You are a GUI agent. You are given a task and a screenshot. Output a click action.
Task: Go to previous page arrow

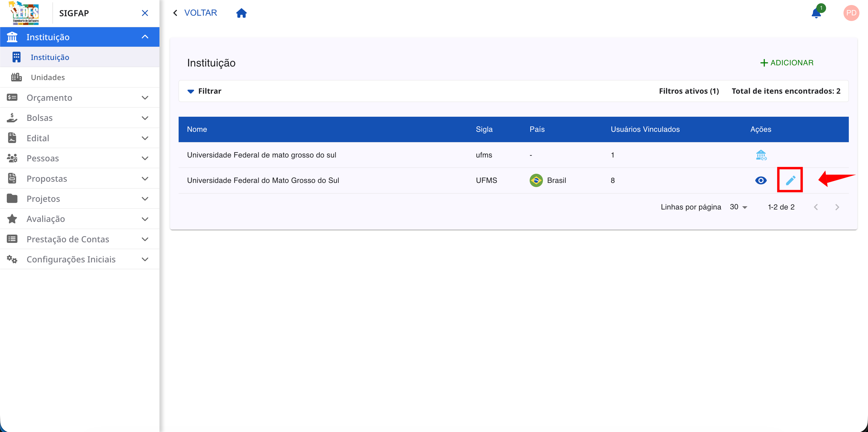[816, 207]
